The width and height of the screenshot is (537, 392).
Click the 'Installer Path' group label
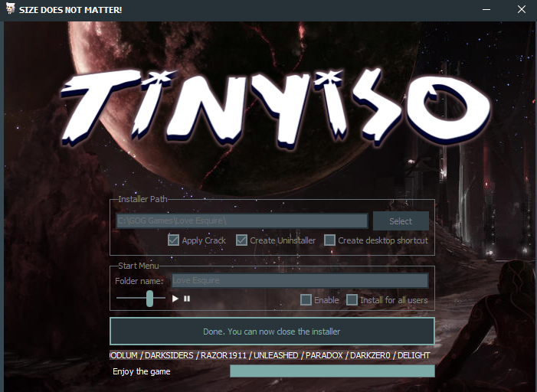(x=142, y=199)
